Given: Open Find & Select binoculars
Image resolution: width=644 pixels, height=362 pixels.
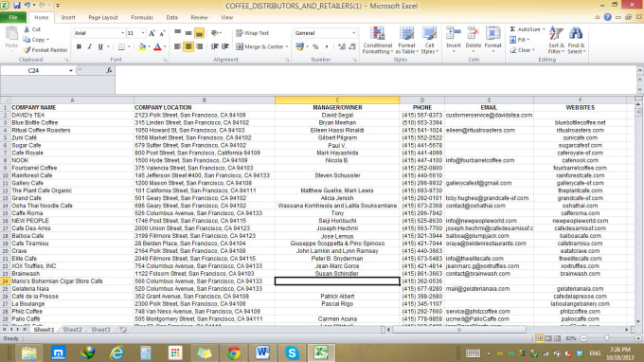Looking at the screenshot, I should pos(576,40).
